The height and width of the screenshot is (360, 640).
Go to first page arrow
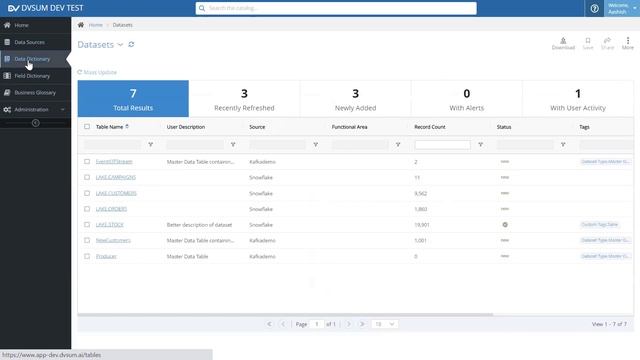(x=269, y=324)
